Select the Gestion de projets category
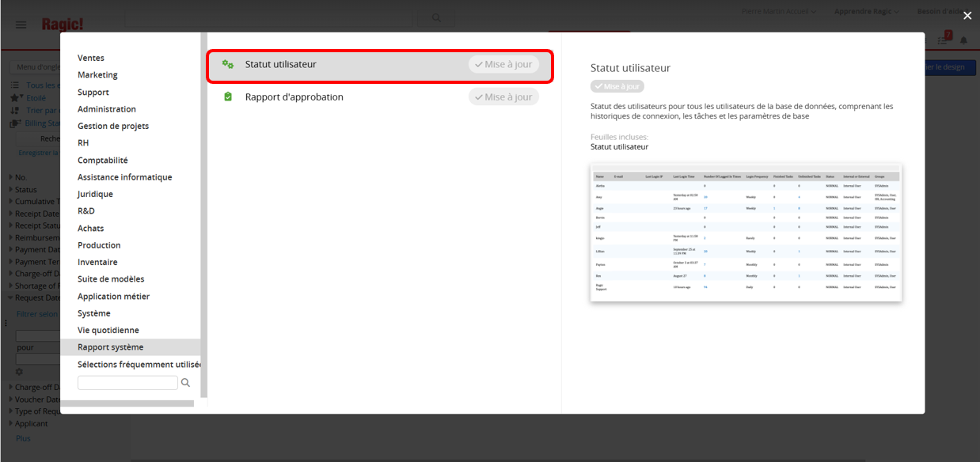980x462 pixels. [x=113, y=126]
